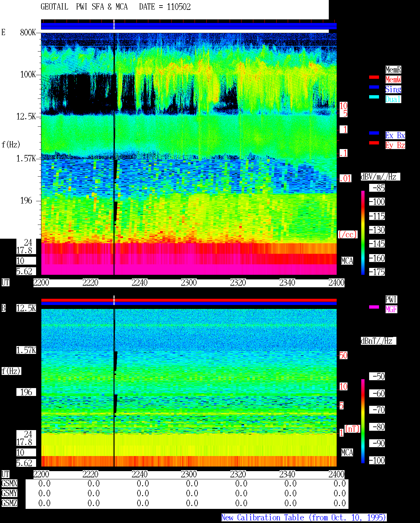Click the PWI legend label
This screenshot has height=523, width=420.
391,299
